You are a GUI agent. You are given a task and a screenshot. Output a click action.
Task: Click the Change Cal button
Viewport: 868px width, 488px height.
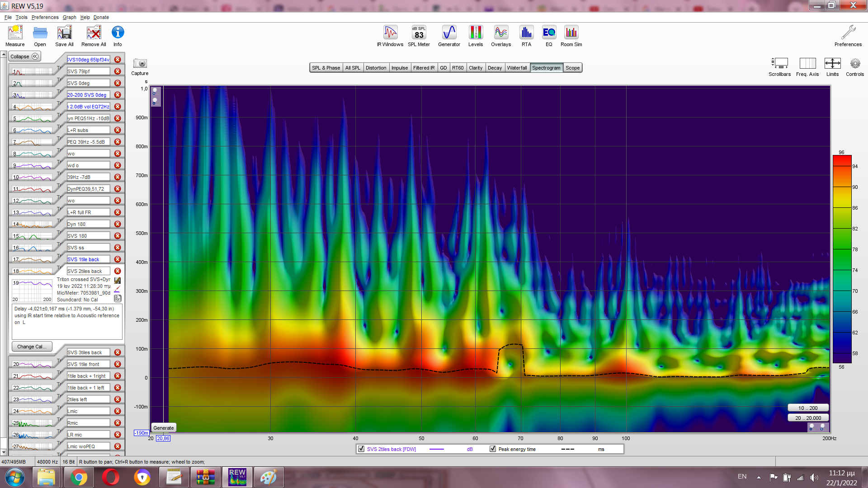(x=32, y=347)
